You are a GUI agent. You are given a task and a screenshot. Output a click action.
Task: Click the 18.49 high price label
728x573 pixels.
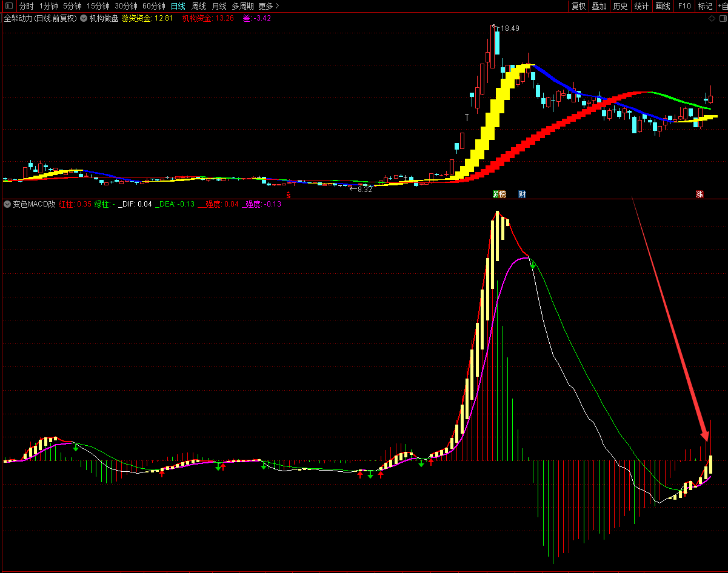tap(510, 28)
